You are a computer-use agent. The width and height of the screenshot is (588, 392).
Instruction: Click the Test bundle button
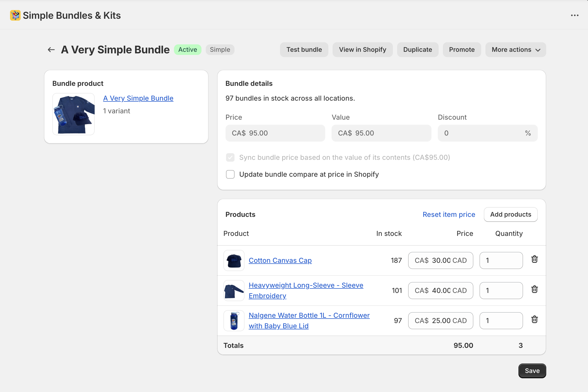304,50
